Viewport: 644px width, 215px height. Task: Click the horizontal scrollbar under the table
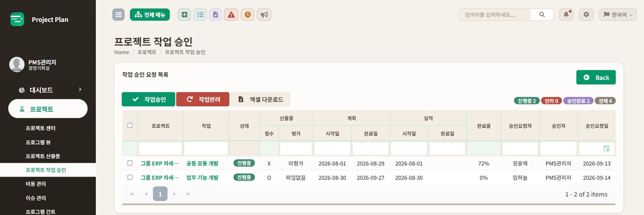click(x=369, y=205)
